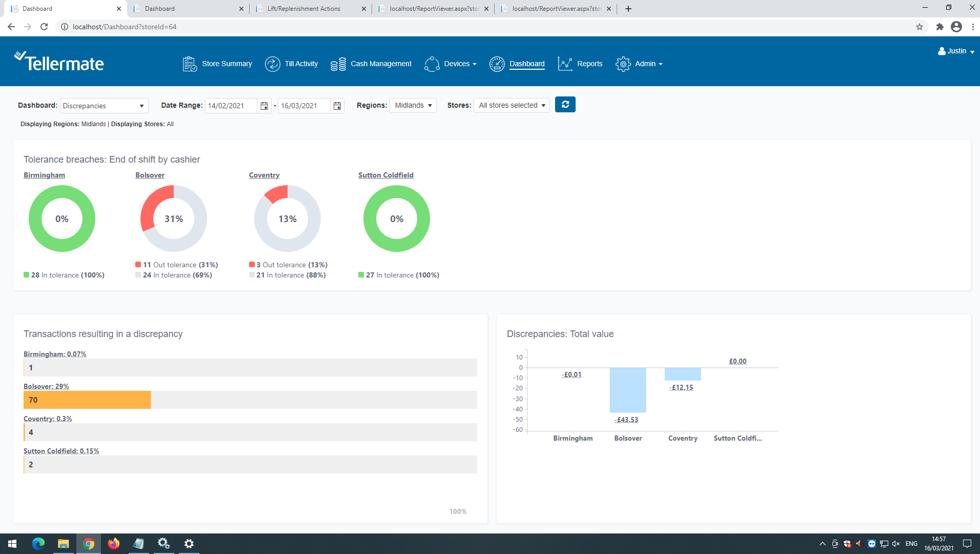This screenshot has height=554, width=980.
Task: Open the Justin user account menu
Action: (956, 51)
